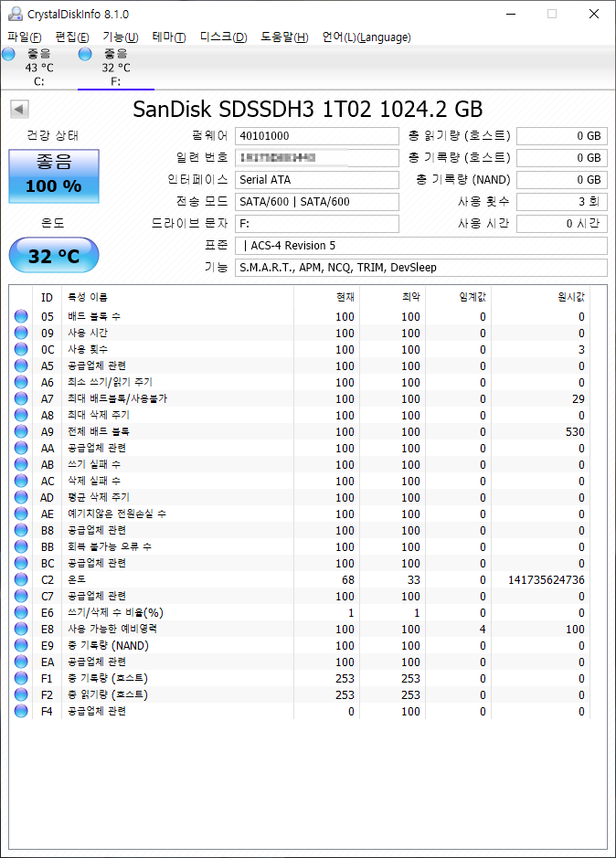Click the SanDisk SDSSDH3 1T02 model title
Viewport: 616px width, 858px height.
pyautogui.click(x=308, y=109)
